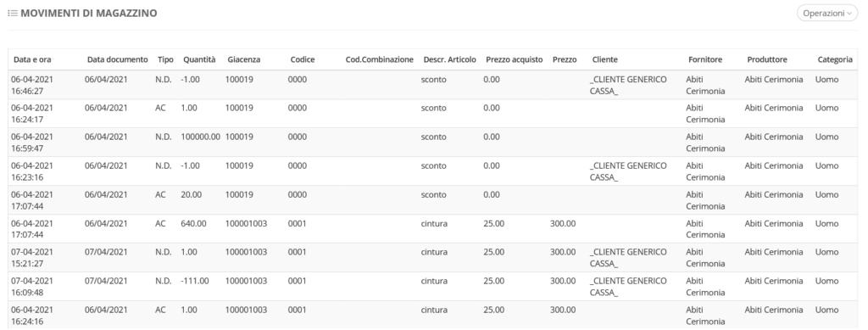The height and width of the screenshot is (330, 868).
Task: Click the Data documento column header
Action: (117, 59)
